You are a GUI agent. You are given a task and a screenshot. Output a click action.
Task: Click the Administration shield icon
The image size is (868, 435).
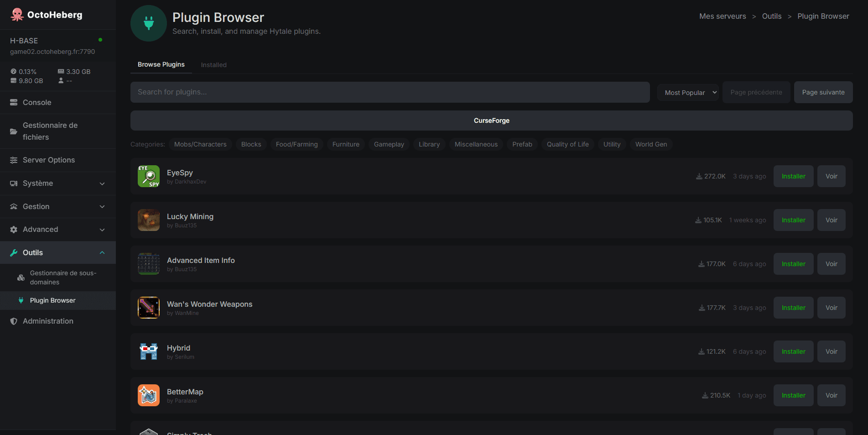click(14, 321)
